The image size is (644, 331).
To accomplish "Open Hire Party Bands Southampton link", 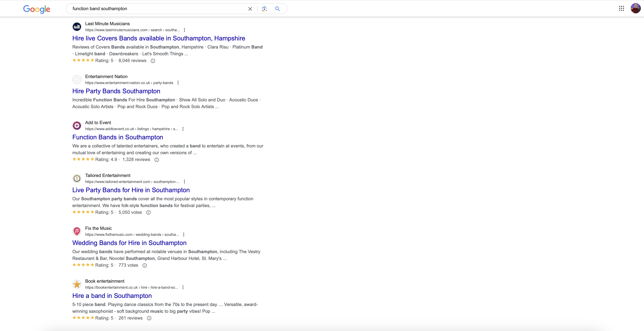I will [116, 91].
